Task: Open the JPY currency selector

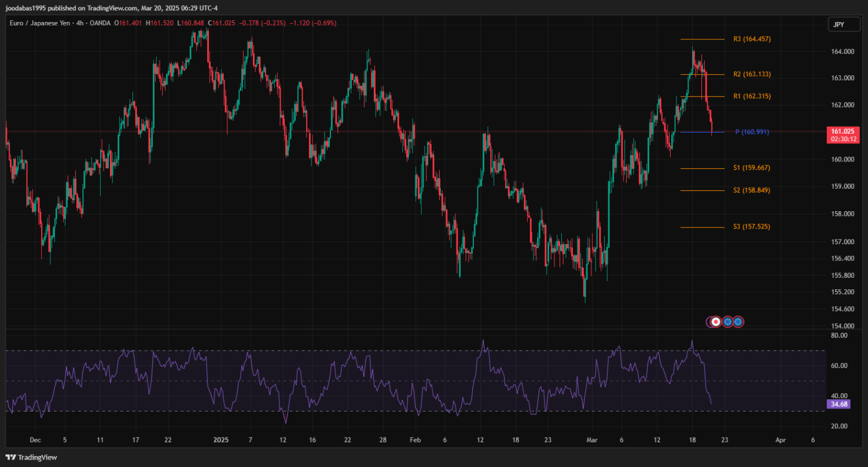Action: click(838, 24)
